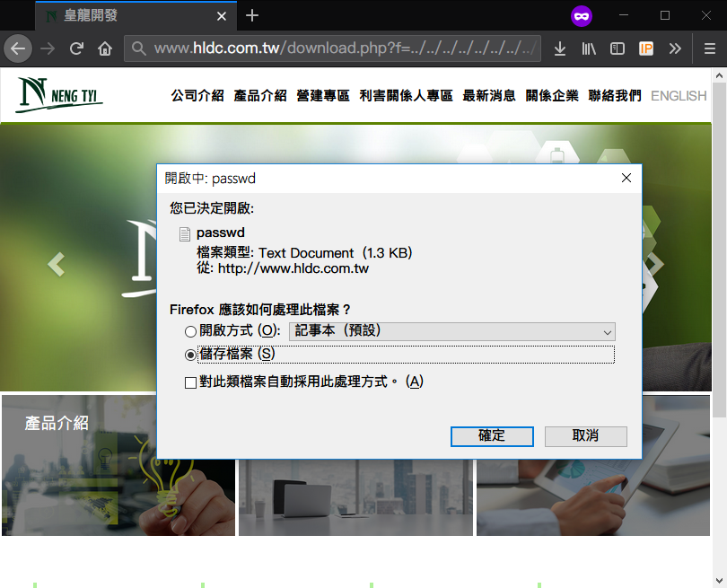Select the 皇龍開發 browser tab

[x=136, y=16]
